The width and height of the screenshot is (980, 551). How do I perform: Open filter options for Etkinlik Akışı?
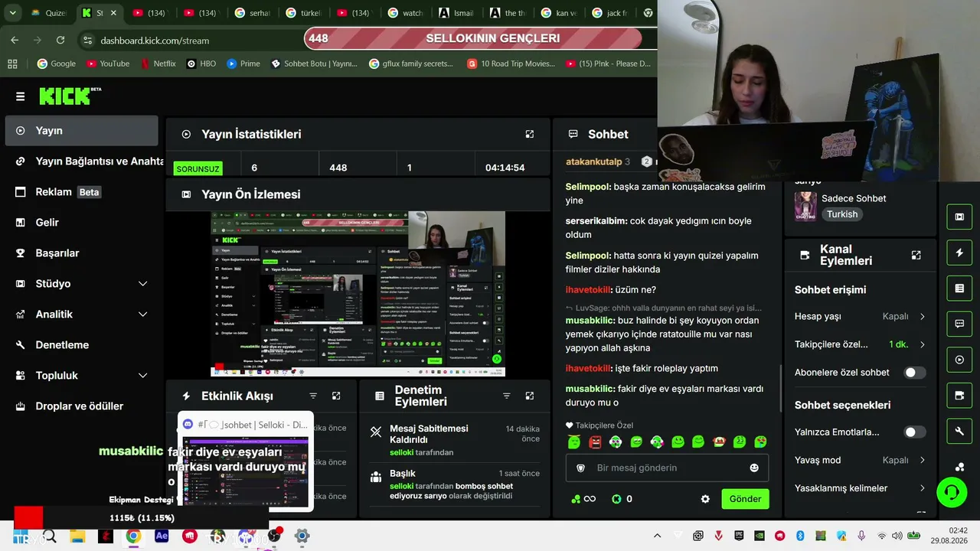point(313,396)
